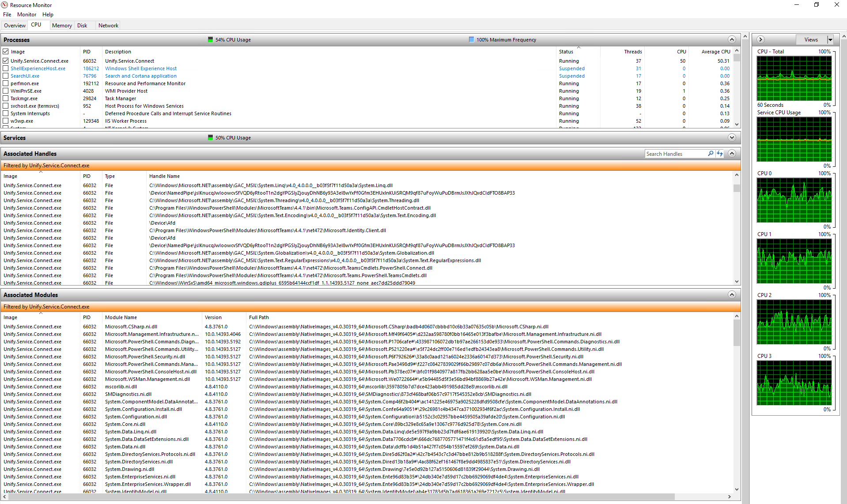The height and width of the screenshot is (504, 847).
Task: Check the SearchUI.exe process checkbox
Action: click(6, 76)
